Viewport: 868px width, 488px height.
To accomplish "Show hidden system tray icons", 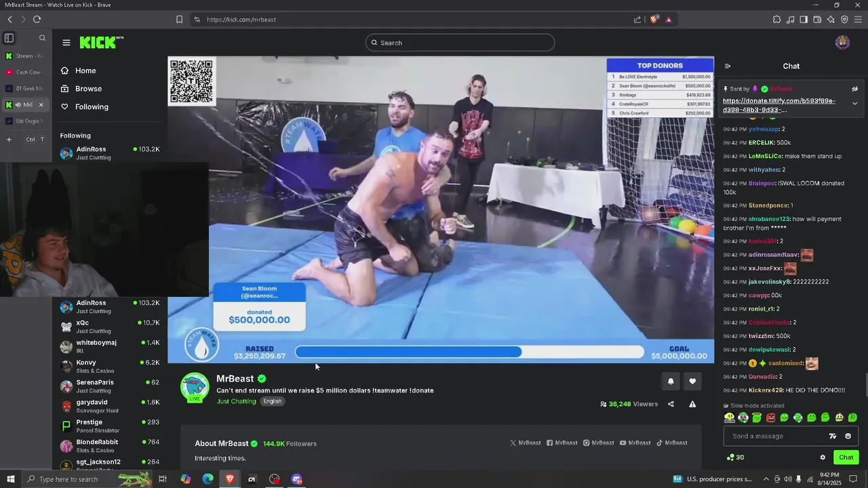I will click(x=765, y=479).
